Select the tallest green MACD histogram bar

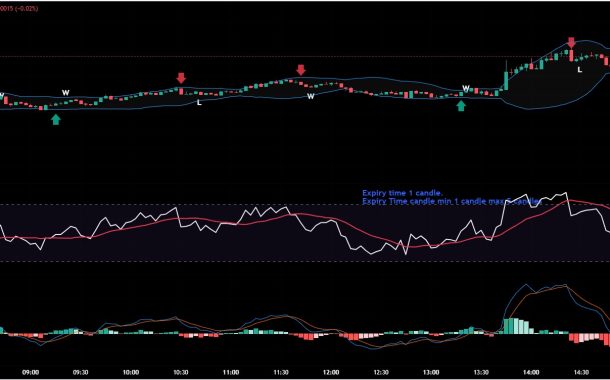pyautogui.click(x=512, y=326)
